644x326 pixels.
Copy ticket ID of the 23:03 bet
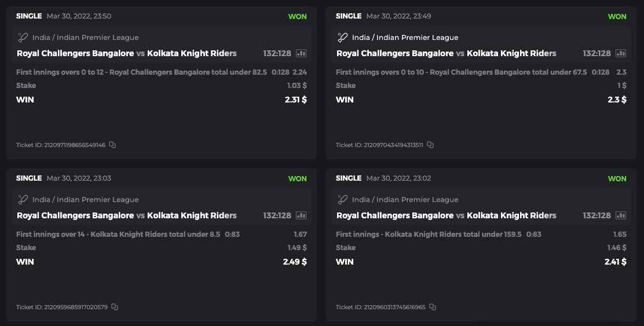coord(115,307)
